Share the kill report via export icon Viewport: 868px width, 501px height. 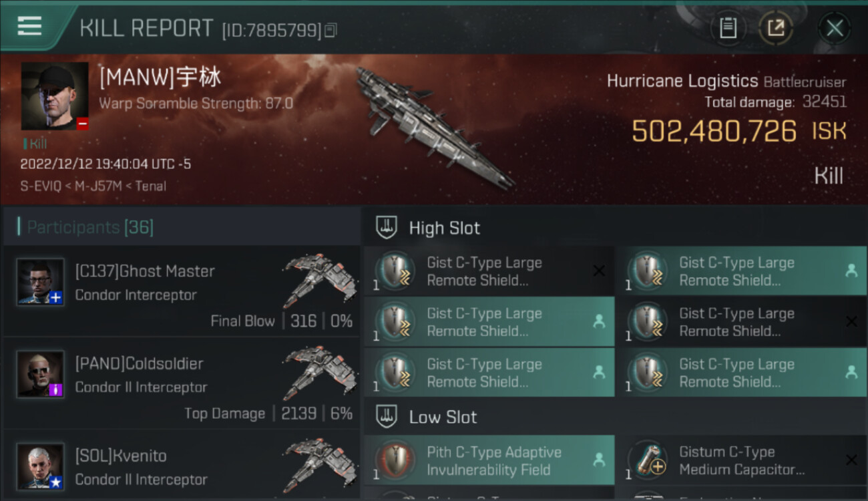click(775, 28)
